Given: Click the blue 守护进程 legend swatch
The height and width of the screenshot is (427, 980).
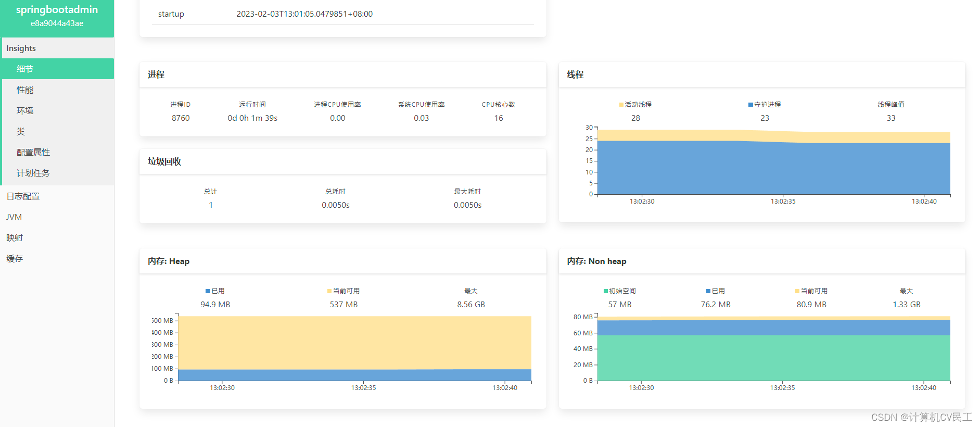Looking at the screenshot, I should pos(750,105).
